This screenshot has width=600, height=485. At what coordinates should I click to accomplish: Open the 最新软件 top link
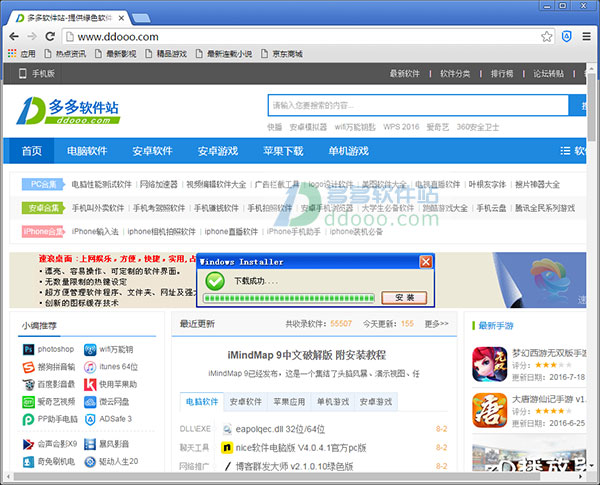(404, 73)
